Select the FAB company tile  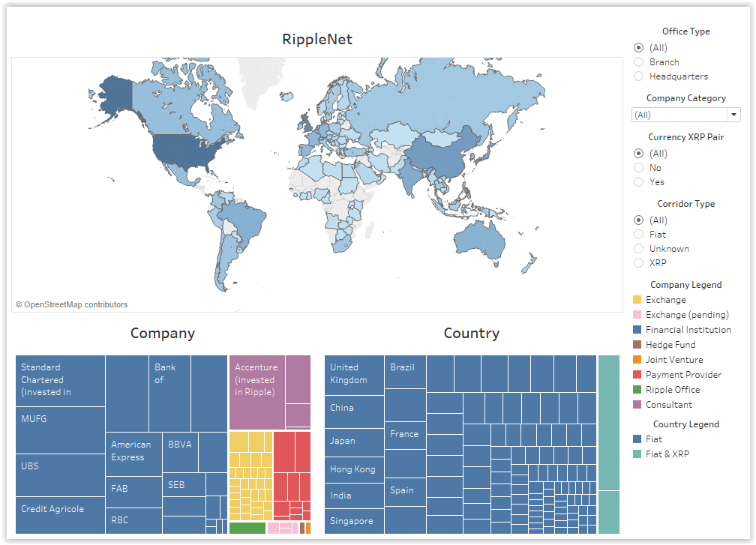tap(133, 492)
